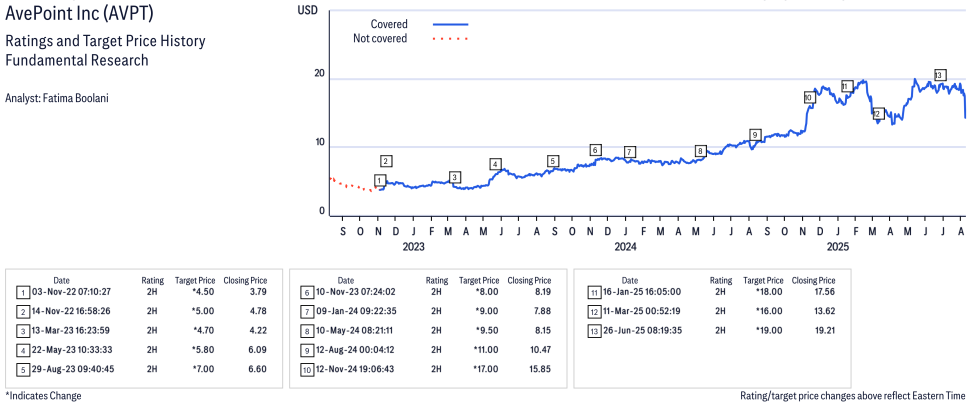Click the '2023' year label
This screenshot has height=402, width=976.
click(413, 246)
